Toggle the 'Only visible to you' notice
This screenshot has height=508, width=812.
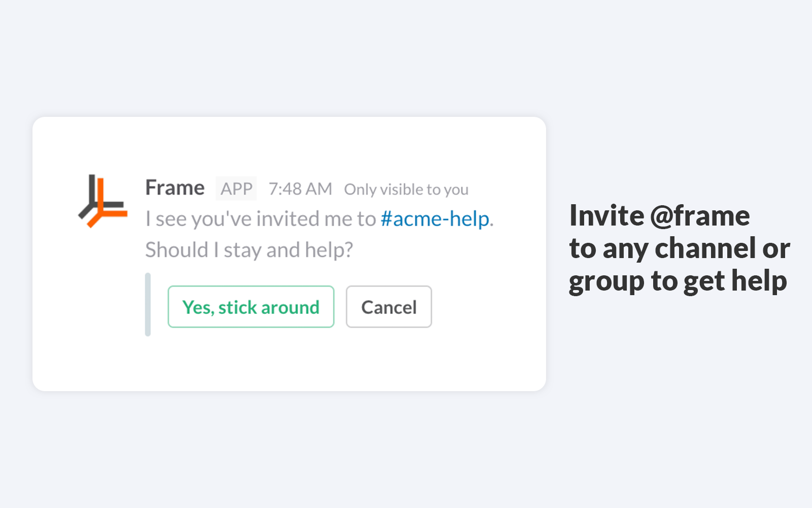407,189
